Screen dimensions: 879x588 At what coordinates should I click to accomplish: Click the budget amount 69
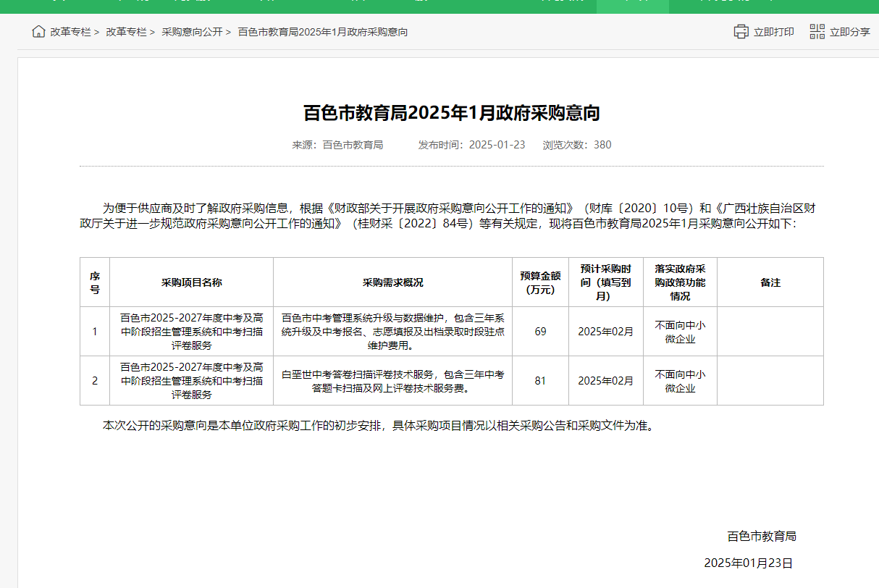tap(541, 332)
